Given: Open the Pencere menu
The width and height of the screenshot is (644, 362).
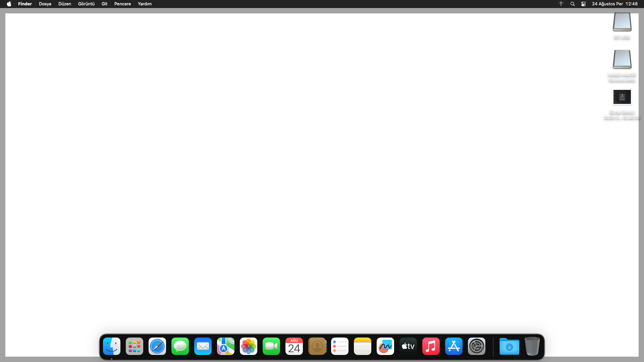Looking at the screenshot, I should tap(122, 4).
